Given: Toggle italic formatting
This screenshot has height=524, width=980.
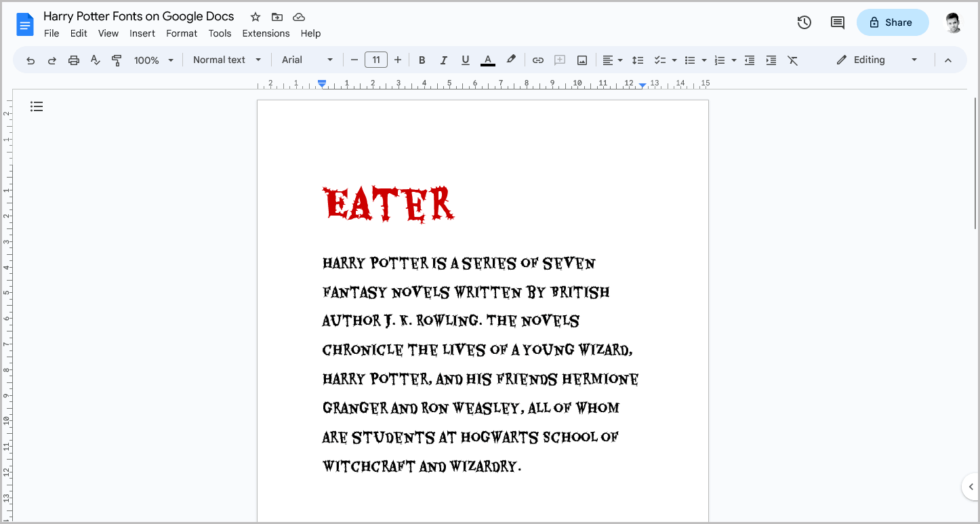Looking at the screenshot, I should 444,60.
